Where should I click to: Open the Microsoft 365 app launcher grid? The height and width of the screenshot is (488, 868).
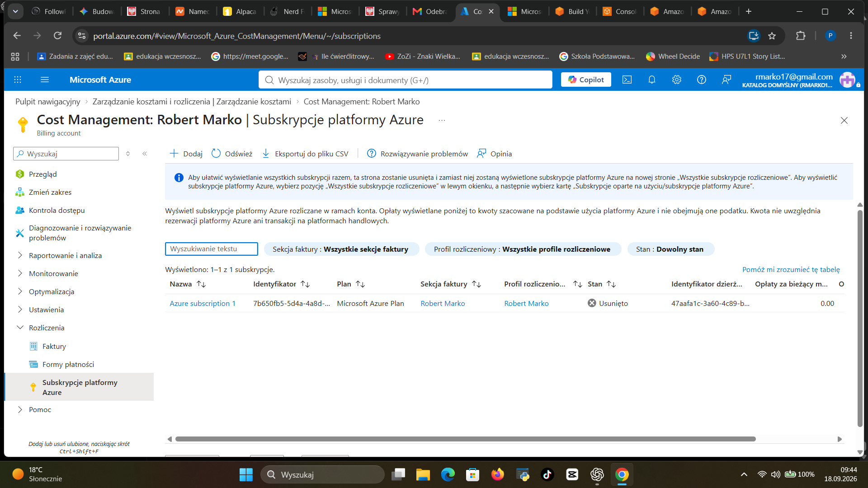pos(18,80)
